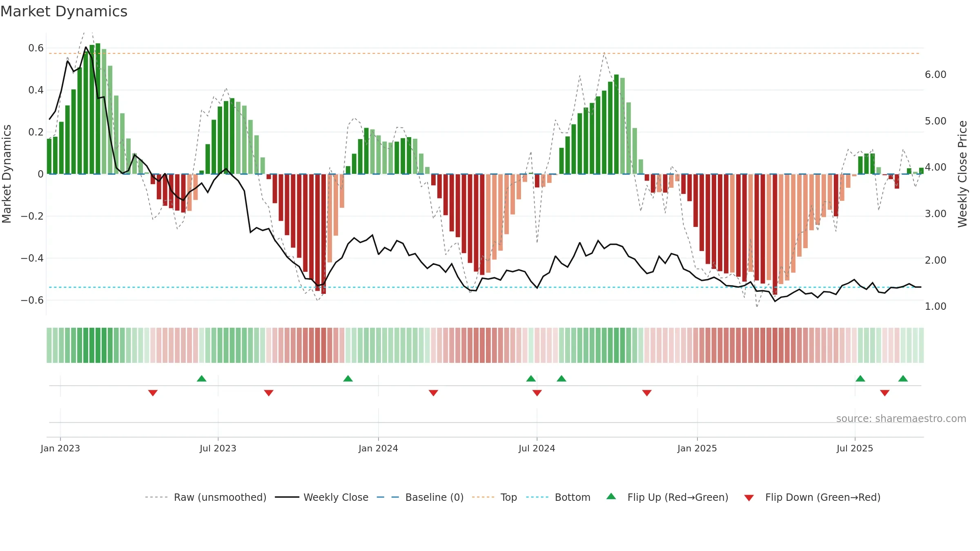Select red Flip Down marker after Jan 2024
Screen dimensions: 980x551
[433, 393]
